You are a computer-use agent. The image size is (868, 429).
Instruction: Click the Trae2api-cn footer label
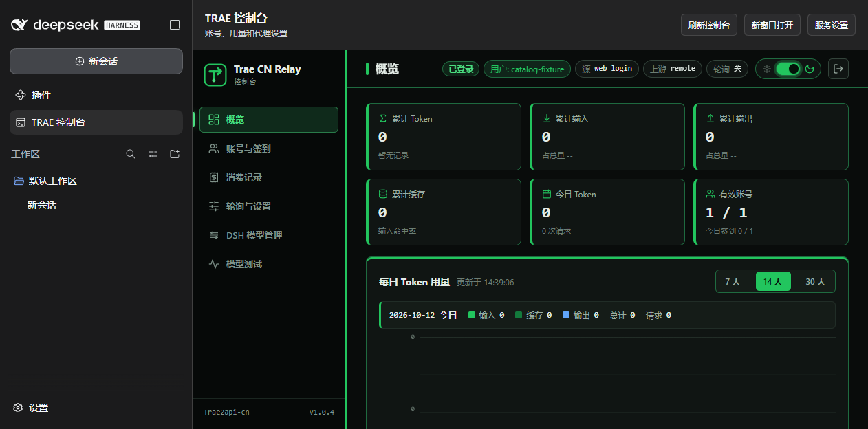(226, 412)
